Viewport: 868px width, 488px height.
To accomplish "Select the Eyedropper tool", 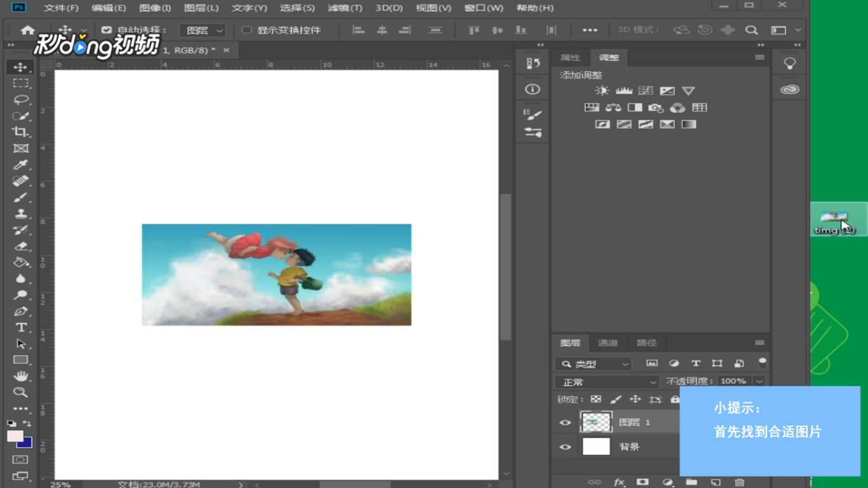I will tap(20, 165).
